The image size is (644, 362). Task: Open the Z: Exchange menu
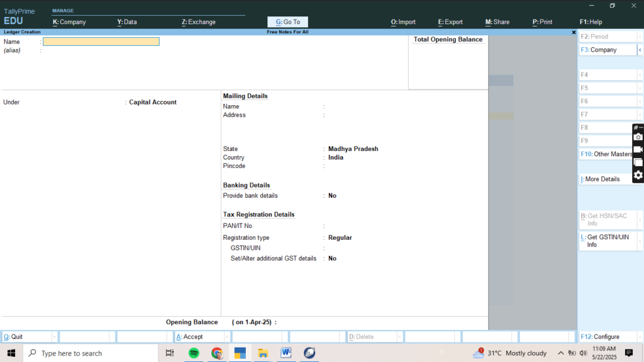click(198, 22)
